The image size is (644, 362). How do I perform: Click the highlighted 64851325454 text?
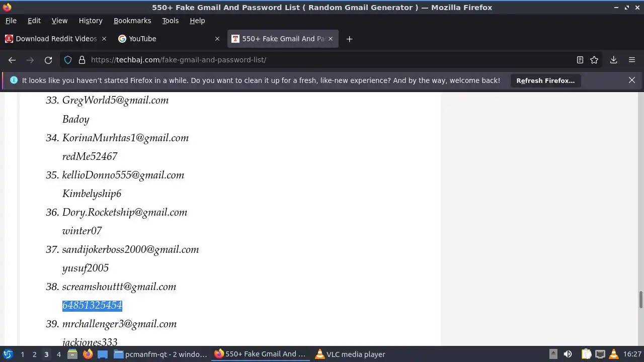(92, 305)
